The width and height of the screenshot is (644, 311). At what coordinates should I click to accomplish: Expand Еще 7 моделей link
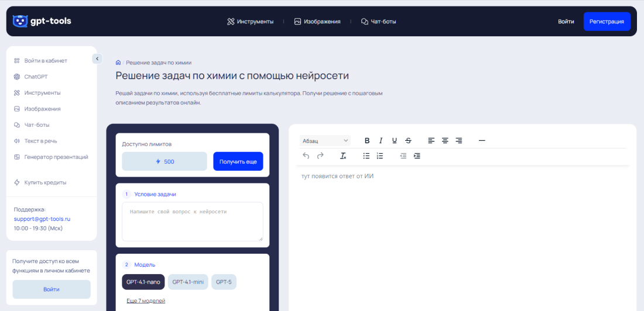146,300
